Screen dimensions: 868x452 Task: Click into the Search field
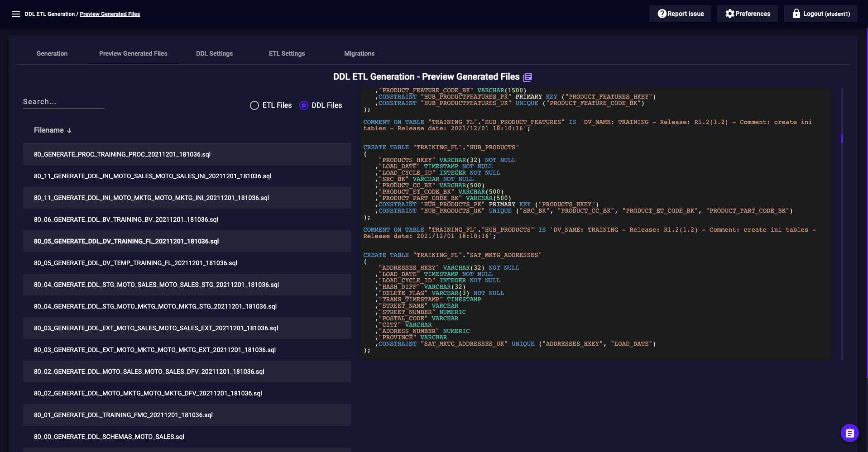tap(64, 102)
